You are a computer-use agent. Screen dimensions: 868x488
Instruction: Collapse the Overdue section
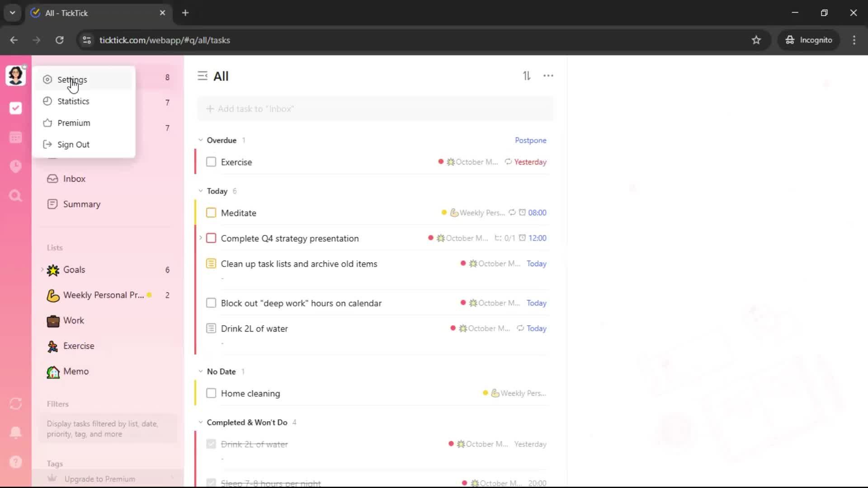click(201, 140)
